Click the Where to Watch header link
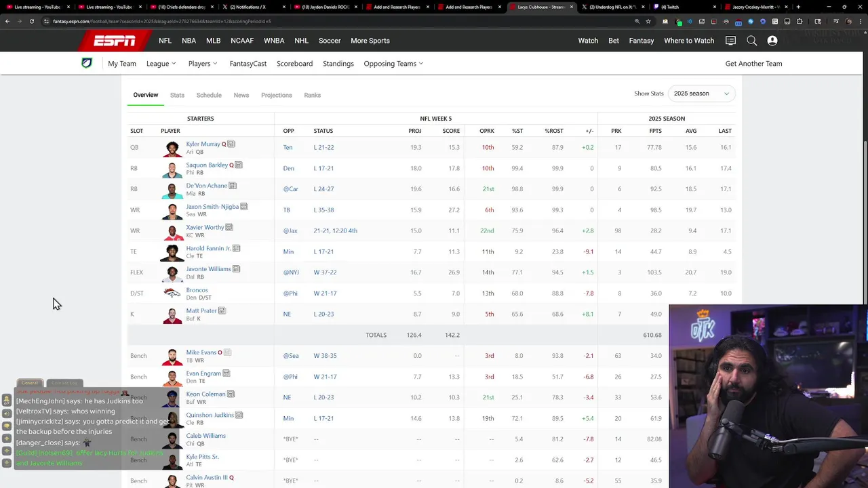Screen dimensions: 868x488 (x=689, y=41)
